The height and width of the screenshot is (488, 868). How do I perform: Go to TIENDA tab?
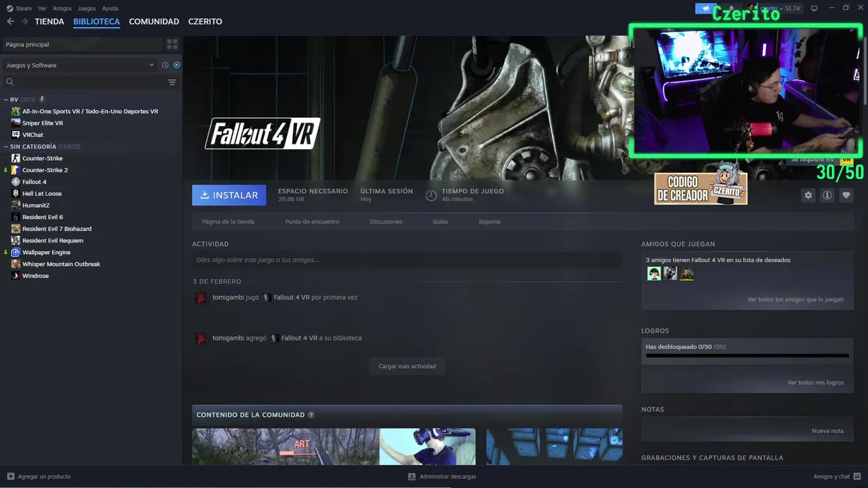[50, 22]
